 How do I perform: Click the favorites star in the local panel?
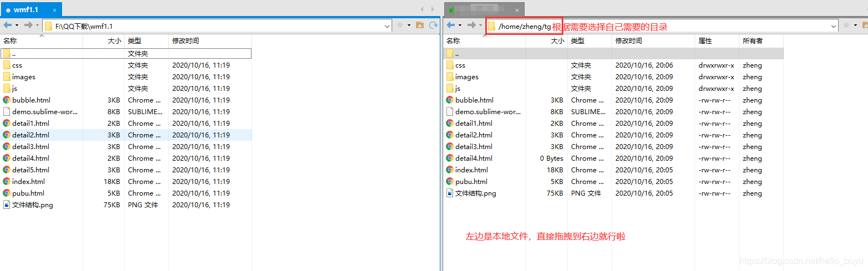point(400,25)
